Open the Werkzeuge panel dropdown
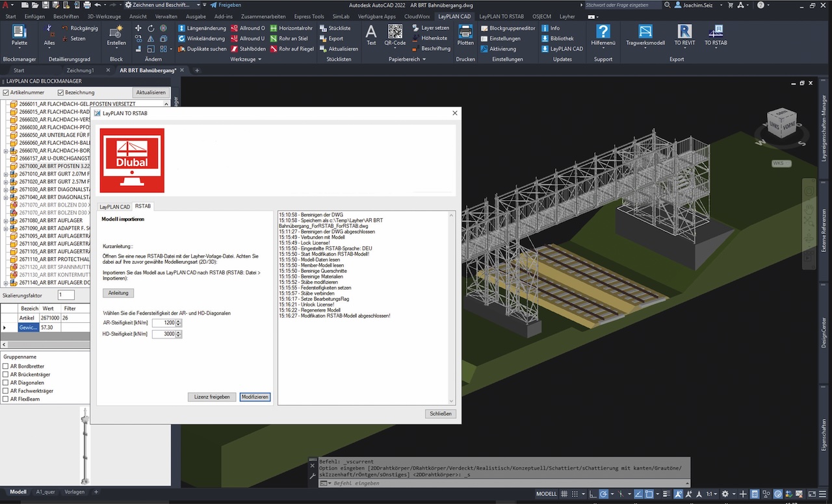Screen dimensions: 832x504 pos(259,59)
